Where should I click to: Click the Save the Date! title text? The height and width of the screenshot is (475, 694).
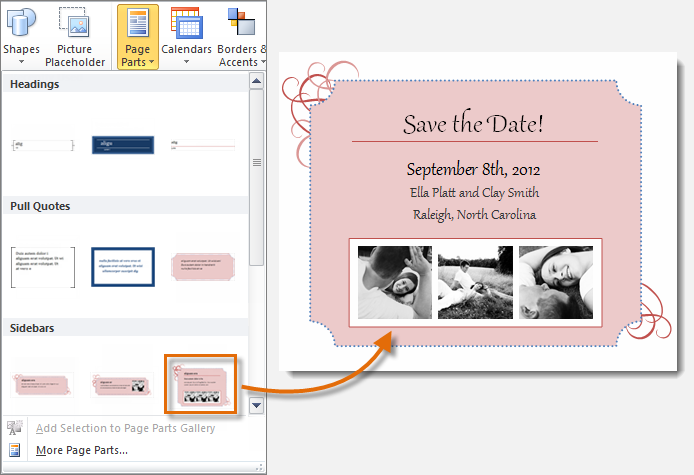(474, 124)
